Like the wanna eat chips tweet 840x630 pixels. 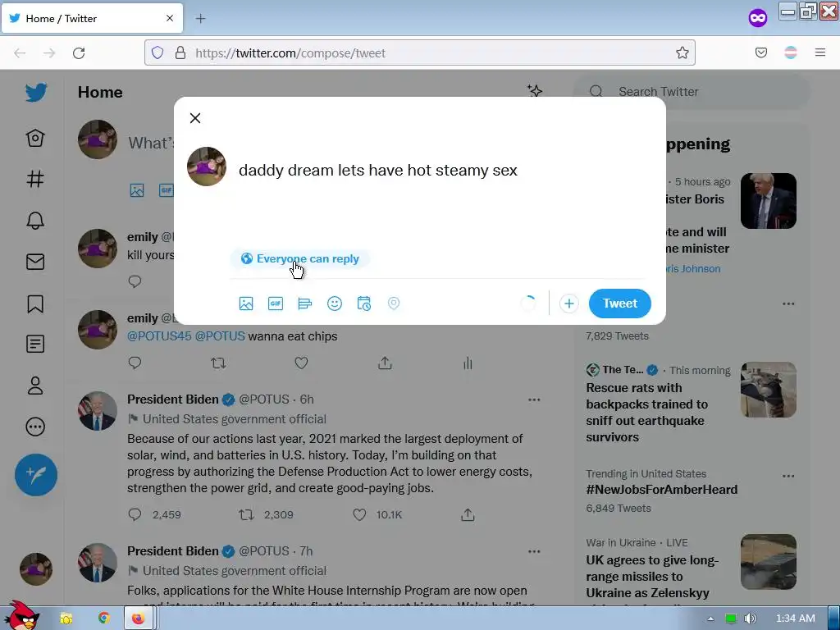tap(302, 363)
